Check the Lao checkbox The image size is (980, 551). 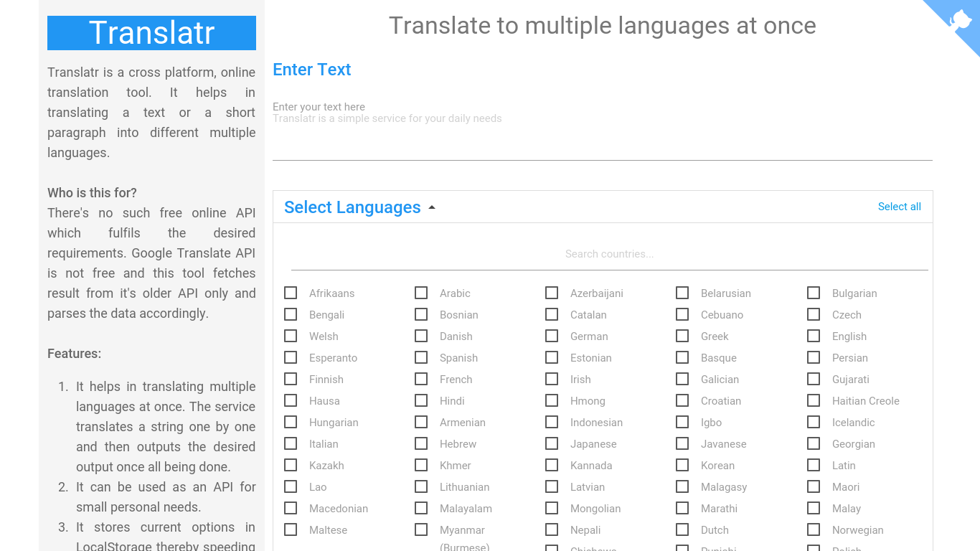[291, 486]
